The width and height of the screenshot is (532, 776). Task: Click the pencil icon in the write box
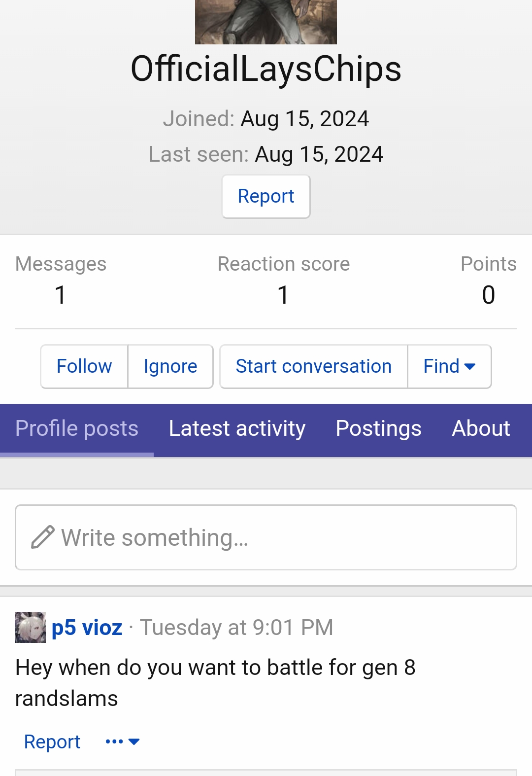click(42, 537)
